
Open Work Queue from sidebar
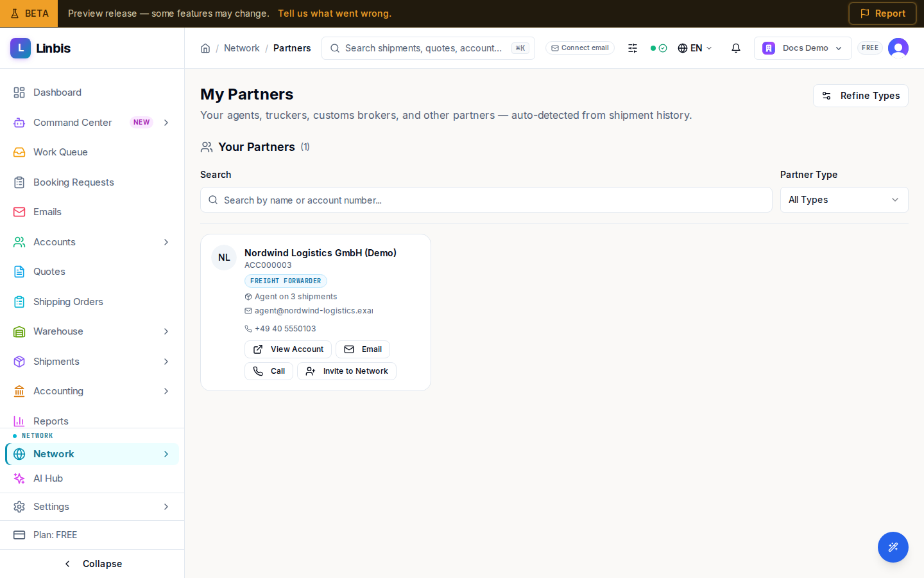tap(92, 152)
